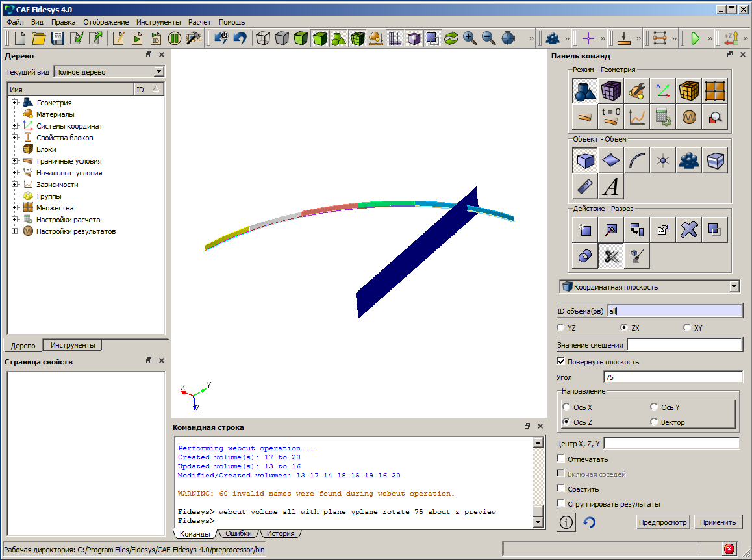Click the New file toolbar icon

coord(20,38)
